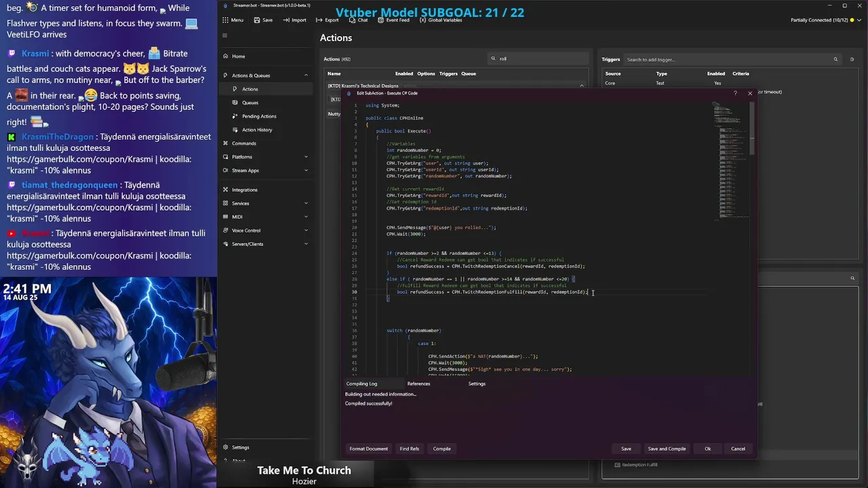The image size is (868, 488).
Task: Open the Event Feed icon
Action: point(380,20)
